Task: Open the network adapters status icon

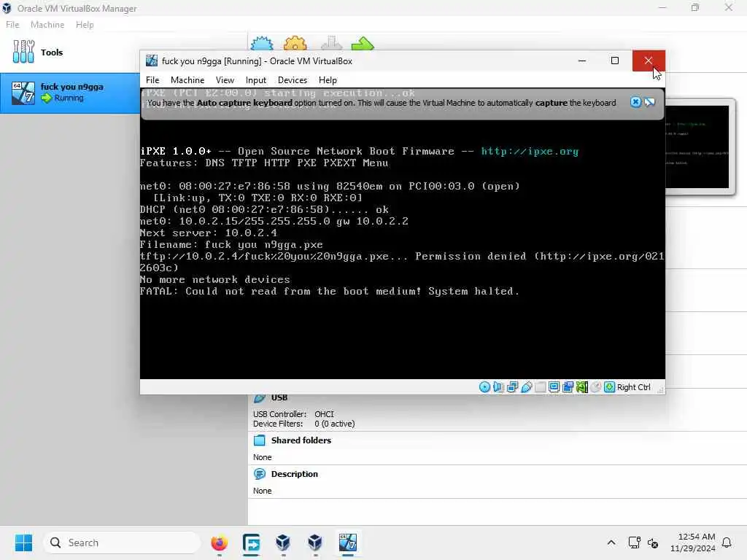Action: (x=512, y=387)
